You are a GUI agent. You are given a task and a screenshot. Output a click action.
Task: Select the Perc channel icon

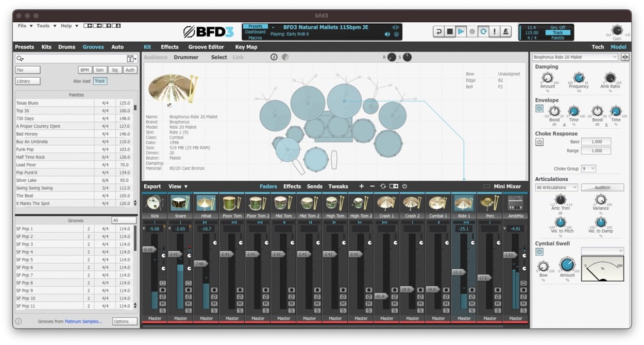[489, 203]
